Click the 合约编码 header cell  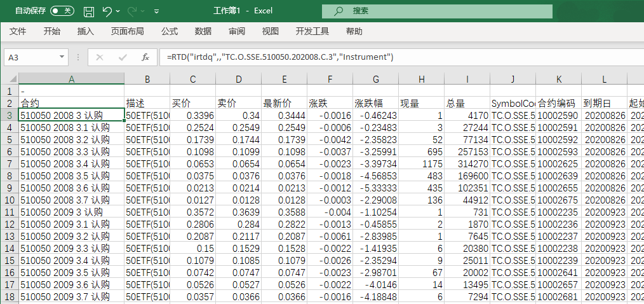(558, 103)
